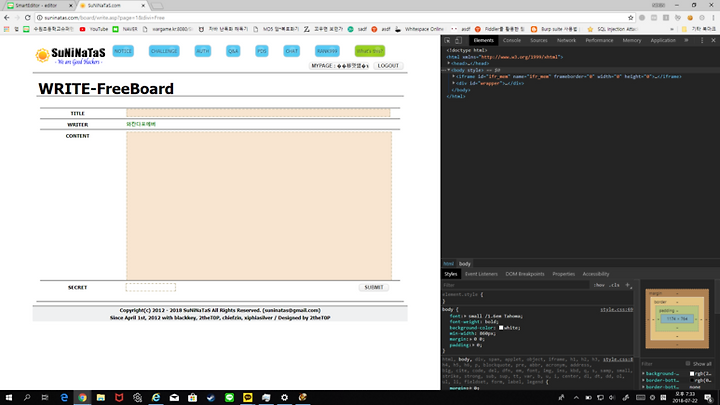Open the DOM Breakpoints pane
Image resolution: width=720 pixels, height=405 pixels.
525,274
